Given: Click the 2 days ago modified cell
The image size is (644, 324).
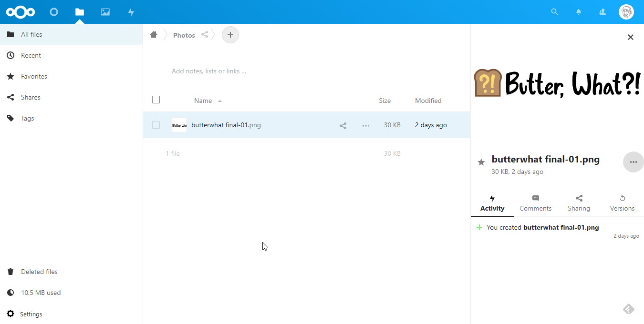Looking at the screenshot, I should click(x=431, y=125).
